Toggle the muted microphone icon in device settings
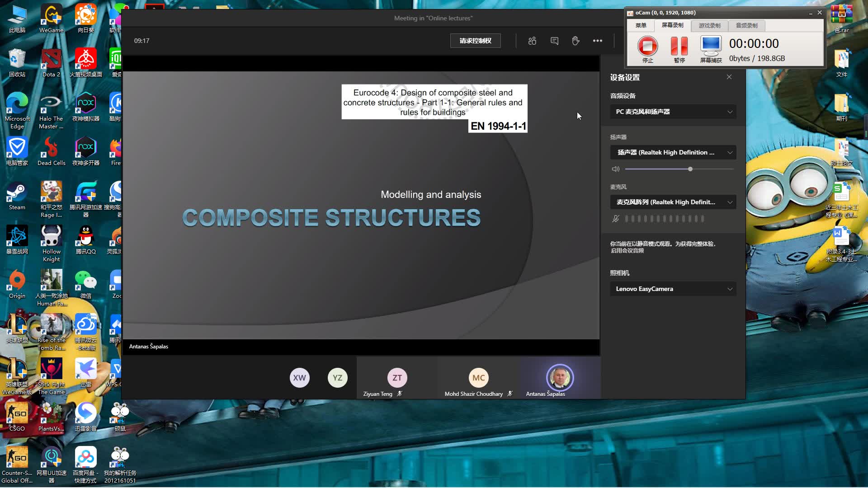The width and height of the screenshot is (868, 488). pos(615,219)
